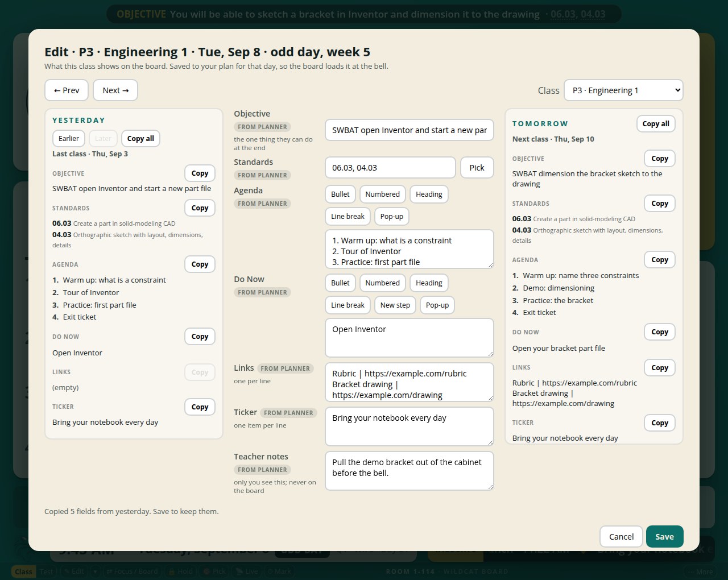Screen dimensions: 728x580
Task: Select the Later button under Yesterday
Action: click(x=103, y=139)
